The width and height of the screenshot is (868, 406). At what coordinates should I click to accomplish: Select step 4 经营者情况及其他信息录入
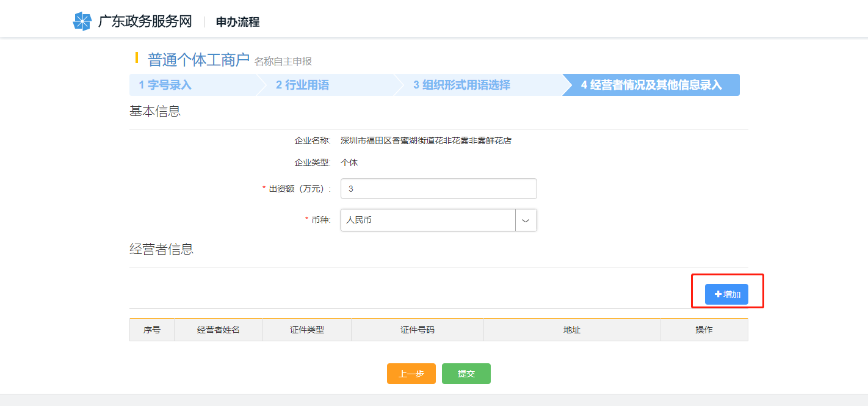651,85
